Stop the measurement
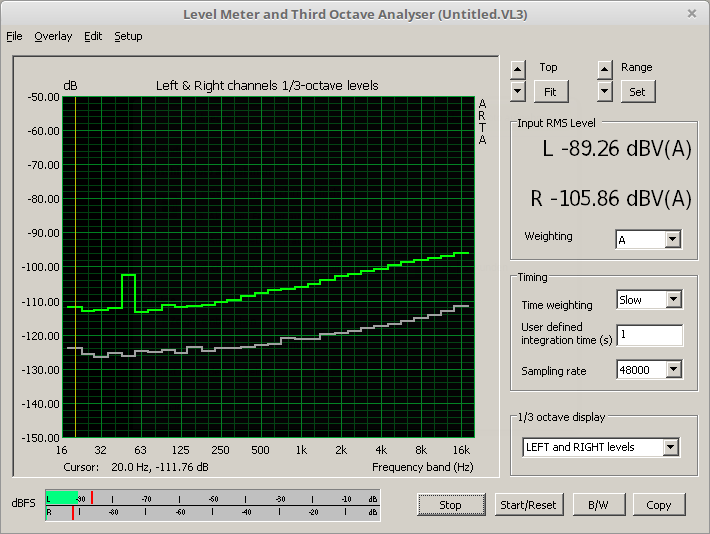 coord(450,505)
